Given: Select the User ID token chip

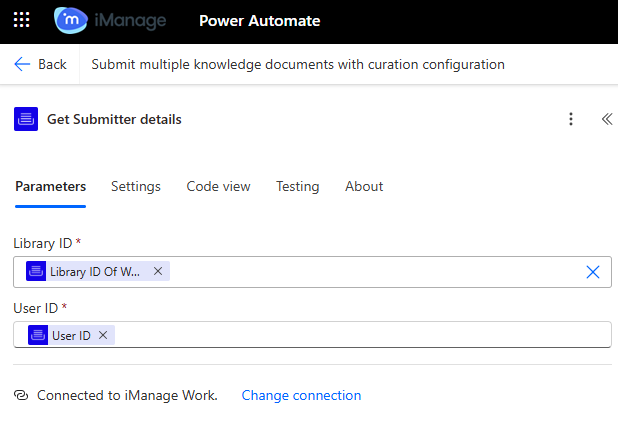Looking at the screenshot, I should [x=71, y=335].
